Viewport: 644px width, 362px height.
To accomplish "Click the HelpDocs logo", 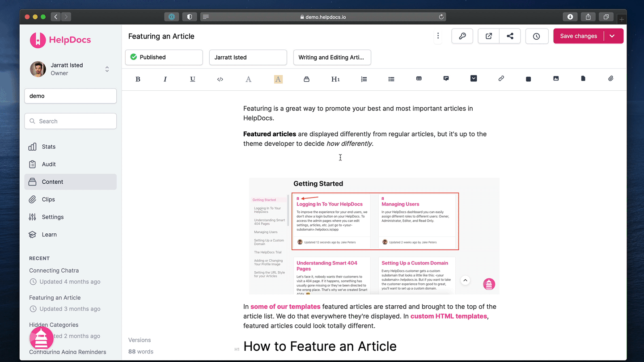I will (60, 40).
